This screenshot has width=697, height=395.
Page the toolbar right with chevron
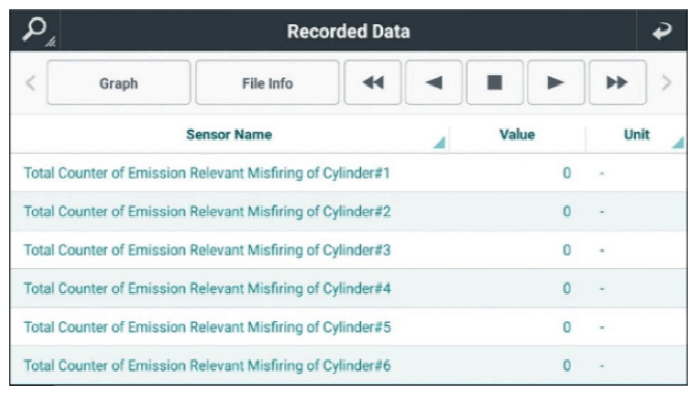tap(666, 83)
